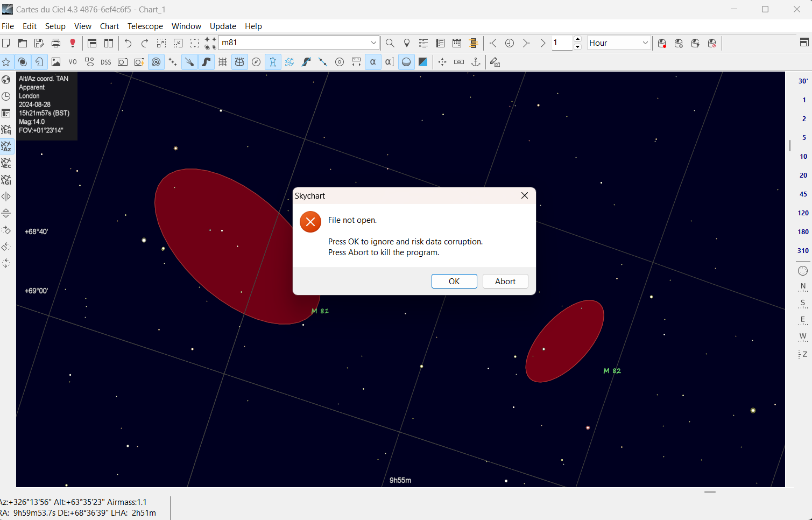The width and height of the screenshot is (812, 520).
Task: Click the anchor lock icon
Action: (x=476, y=62)
